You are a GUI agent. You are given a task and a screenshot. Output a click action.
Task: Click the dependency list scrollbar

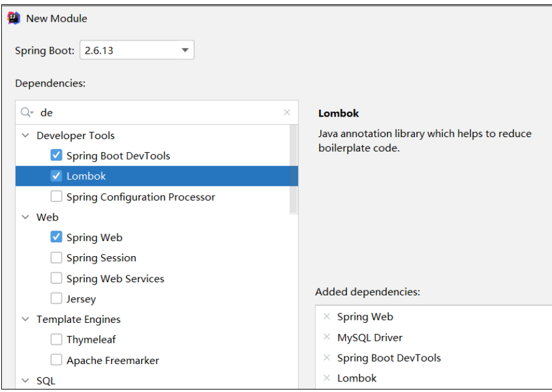pyautogui.click(x=293, y=168)
